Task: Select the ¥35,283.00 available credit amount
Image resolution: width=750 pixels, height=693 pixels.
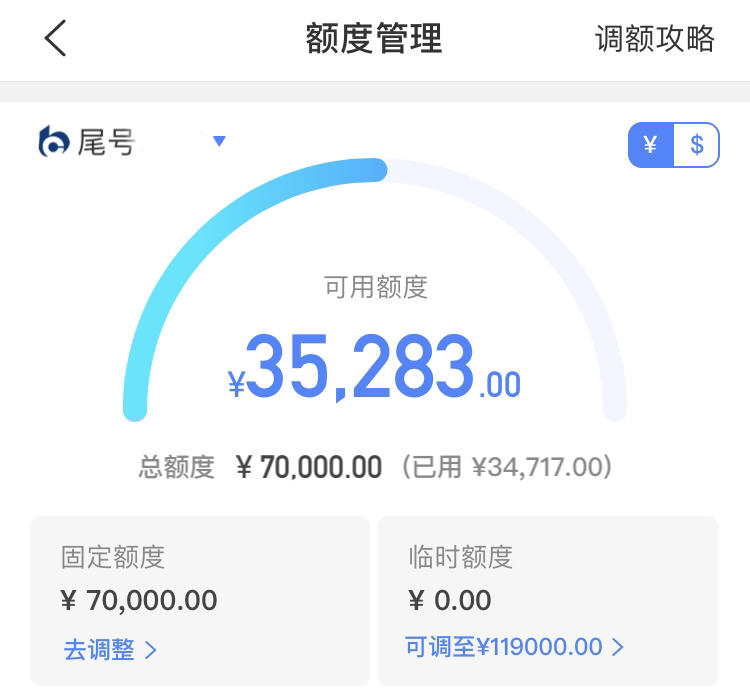Action: (375, 367)
